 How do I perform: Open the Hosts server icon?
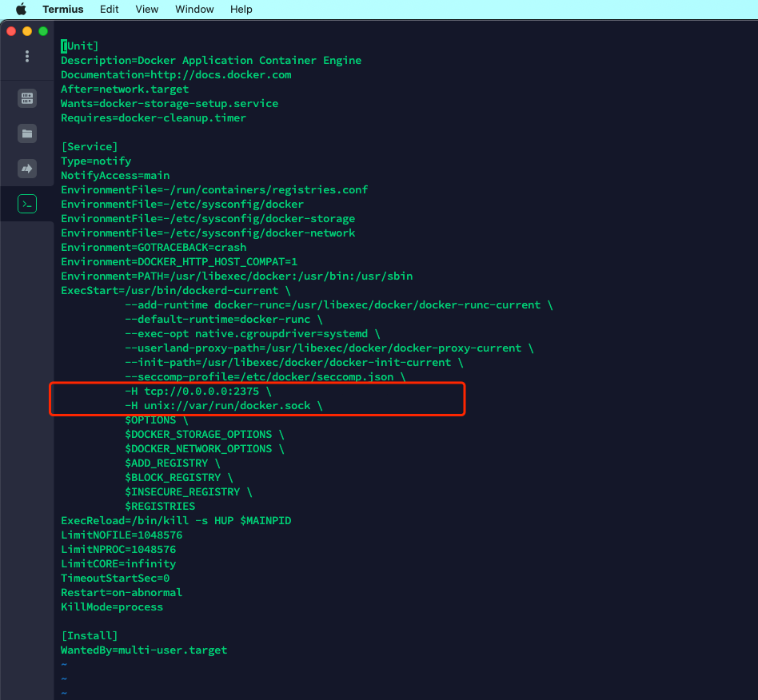pyautogui.click(x=27, y=98)
